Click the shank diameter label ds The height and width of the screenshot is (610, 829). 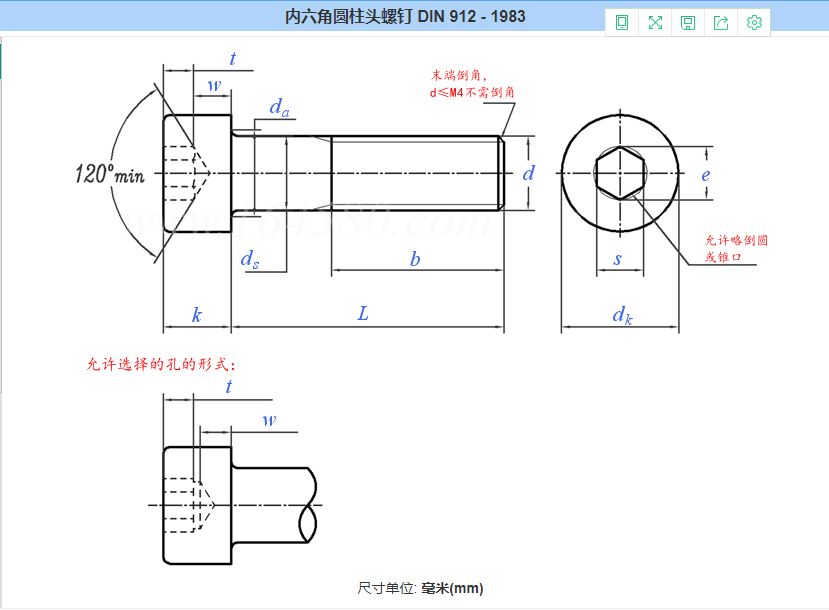pos(250,259)
